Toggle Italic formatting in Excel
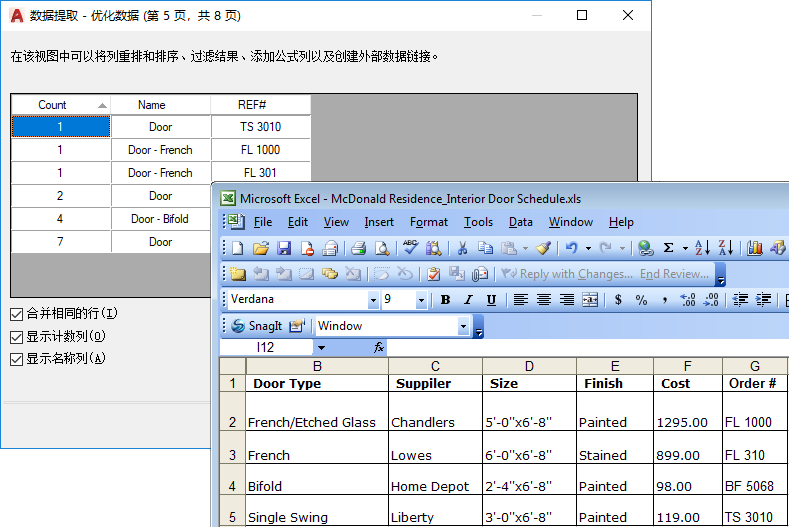This screenshot has height=527, width=789. click(468, 300)
